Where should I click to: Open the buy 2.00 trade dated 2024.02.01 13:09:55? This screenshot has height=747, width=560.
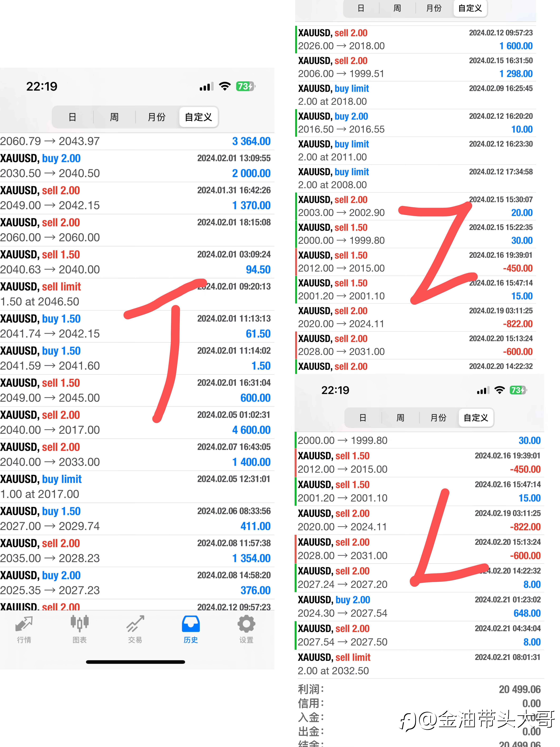click(137, 166)
